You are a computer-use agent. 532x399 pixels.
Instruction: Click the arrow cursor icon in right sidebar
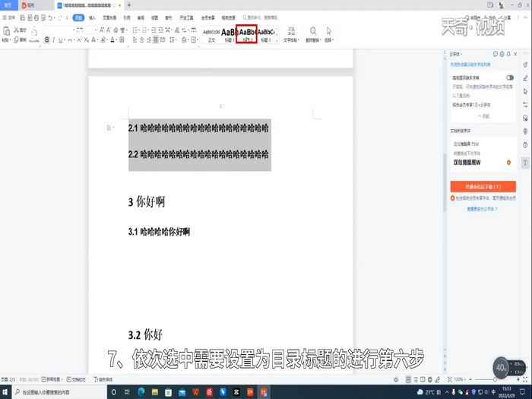pos(525,92)
